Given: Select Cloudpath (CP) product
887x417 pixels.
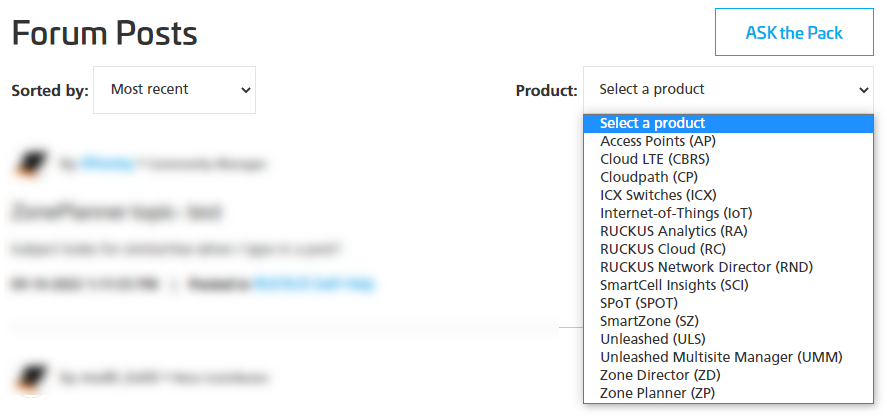Looking at the screenshot, I should click(729, 177).
